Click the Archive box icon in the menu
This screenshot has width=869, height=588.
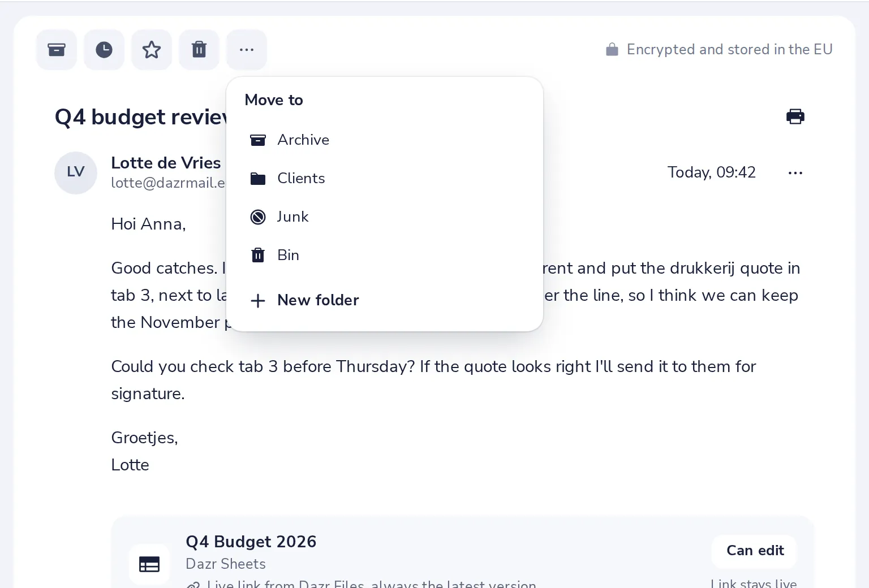[258, 140]
